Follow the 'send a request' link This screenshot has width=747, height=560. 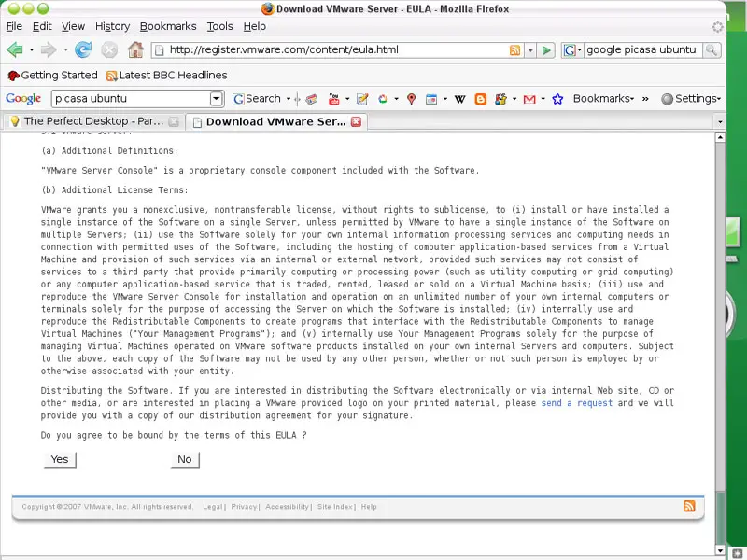(x=576, y=403)
